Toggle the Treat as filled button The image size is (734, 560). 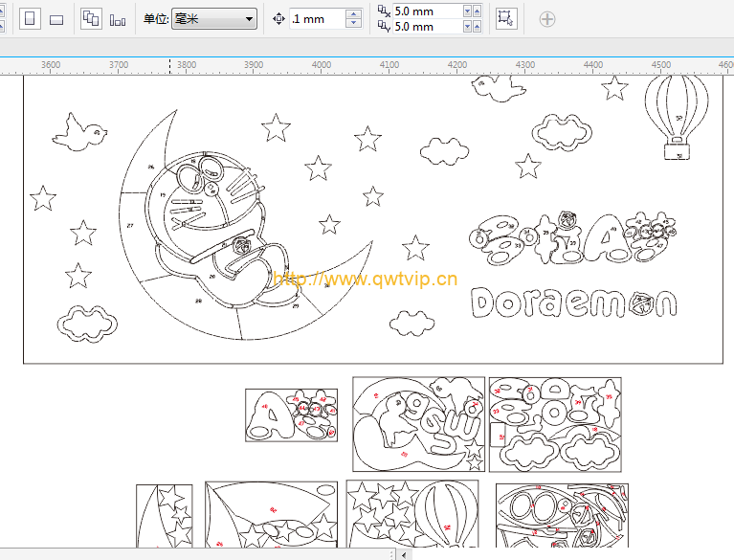point(506,19)
